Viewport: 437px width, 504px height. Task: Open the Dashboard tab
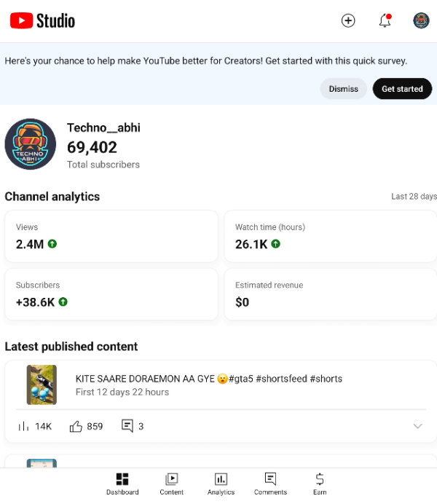122,484
